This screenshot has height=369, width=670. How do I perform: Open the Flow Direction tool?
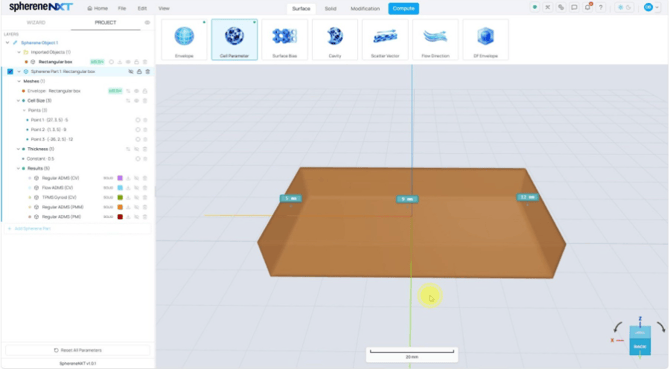435,39
